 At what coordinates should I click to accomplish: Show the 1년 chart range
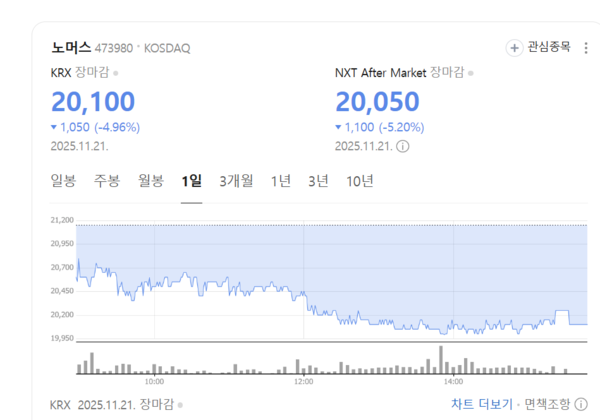coord(281,181)
